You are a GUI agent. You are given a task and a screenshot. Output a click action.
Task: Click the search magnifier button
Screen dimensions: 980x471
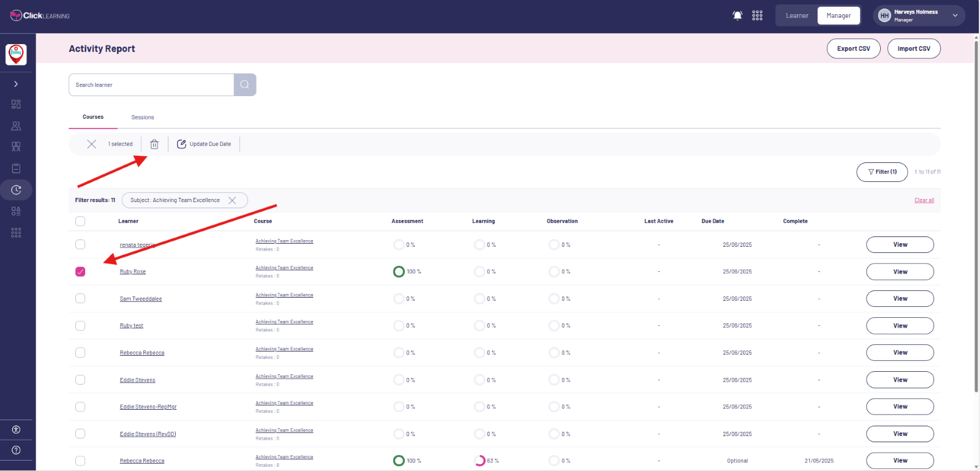tap(245, 85)
